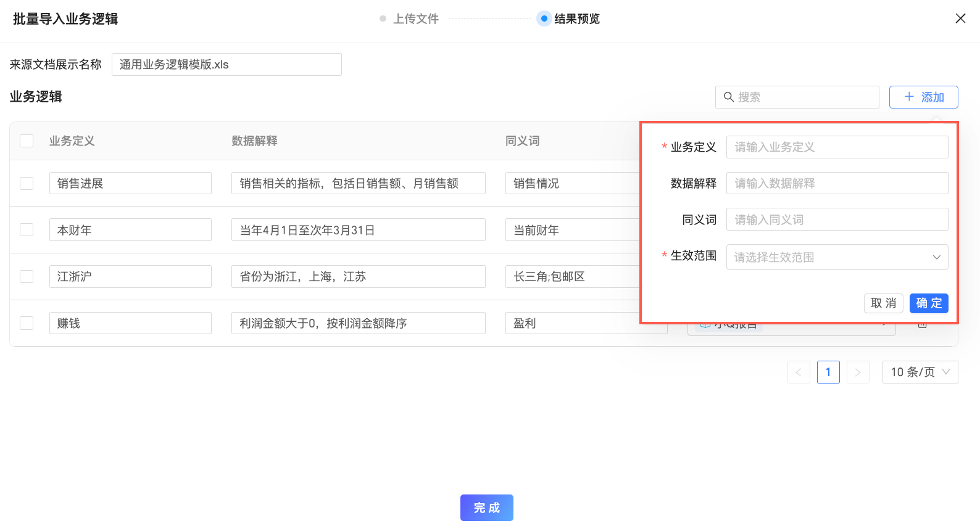Edit the 销售情况 synonym field
Screen dimensions: 980x529
point(573,183)
